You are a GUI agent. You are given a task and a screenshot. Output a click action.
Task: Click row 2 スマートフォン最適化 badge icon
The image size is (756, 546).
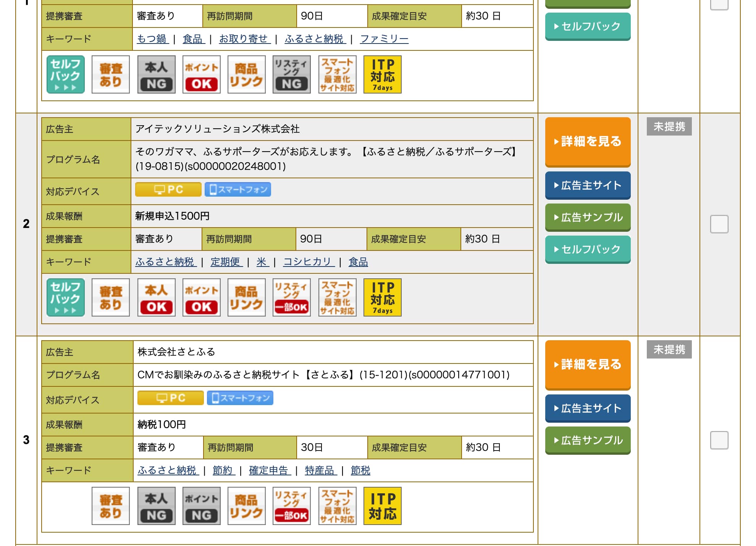(337, 297)
